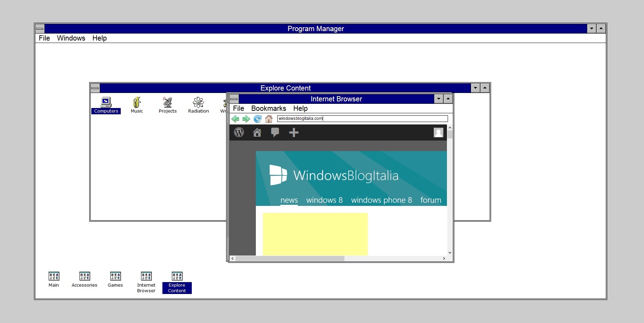Click the browser horizontal scrollbar thumb
The width and height of the screenshot is (644, 323).
290,259
